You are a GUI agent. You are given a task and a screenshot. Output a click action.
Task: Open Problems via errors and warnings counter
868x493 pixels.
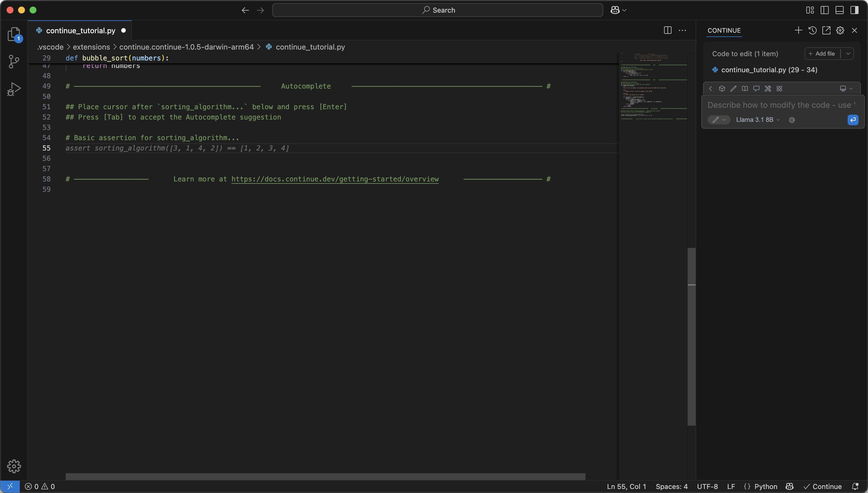40,486
